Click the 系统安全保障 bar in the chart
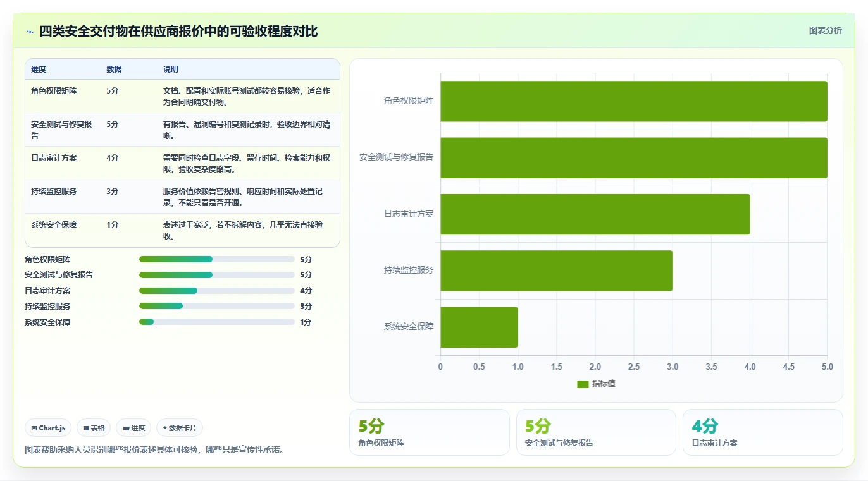This screenshot has width=868, height=481. pos(479,327)
